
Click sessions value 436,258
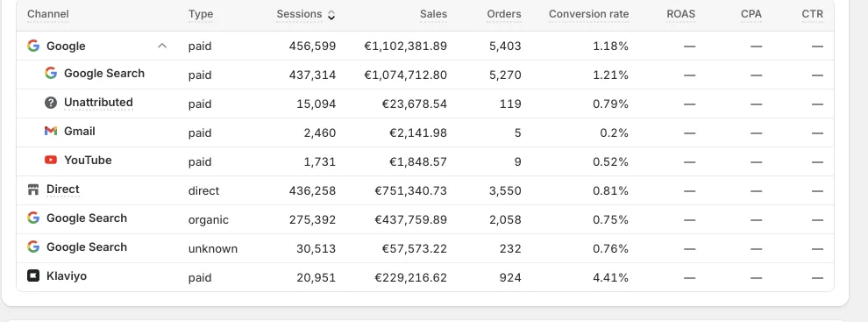312,191
